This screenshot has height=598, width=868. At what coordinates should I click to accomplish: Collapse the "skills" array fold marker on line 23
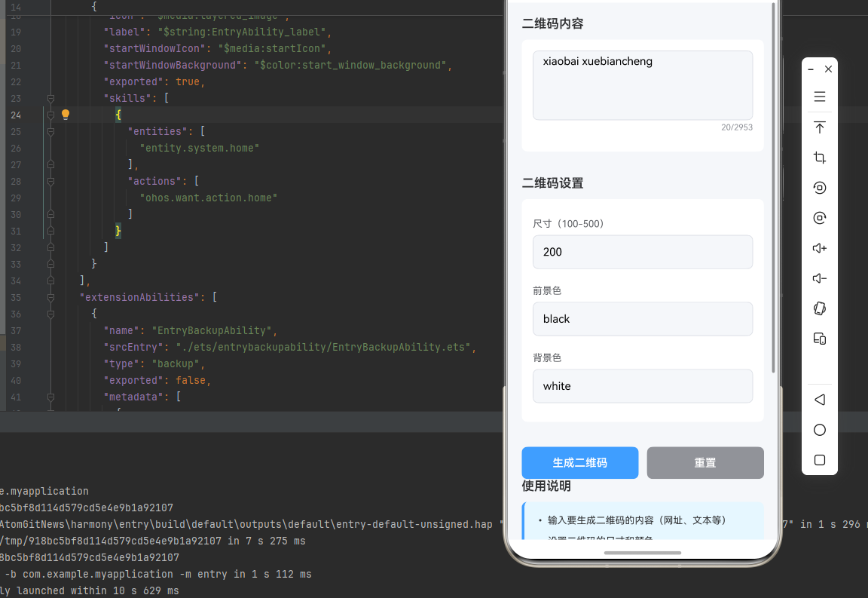coord(50,98)
